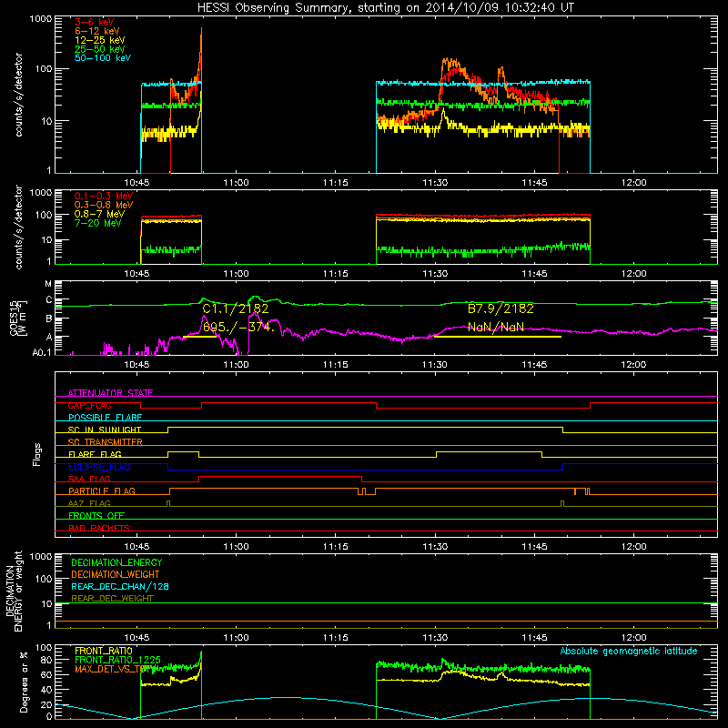Image resolution: width=728 pixels, height=728 pixels.
Task: Click the REAR_DEC_WEIGHT legend label
Action: tap(112, 599)
